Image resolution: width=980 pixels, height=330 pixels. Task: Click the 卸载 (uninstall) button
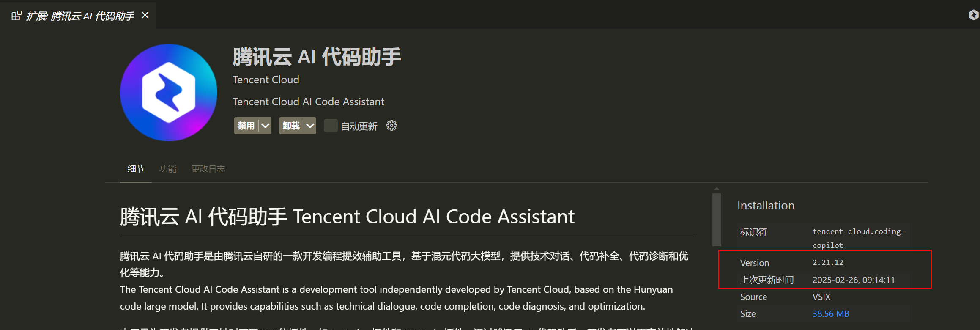(291, 126)
